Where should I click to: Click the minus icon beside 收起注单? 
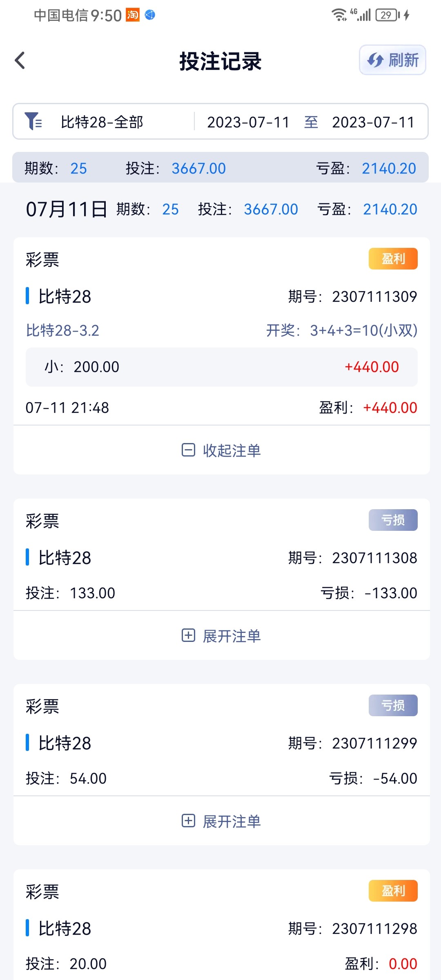click(x=188, y=450)
